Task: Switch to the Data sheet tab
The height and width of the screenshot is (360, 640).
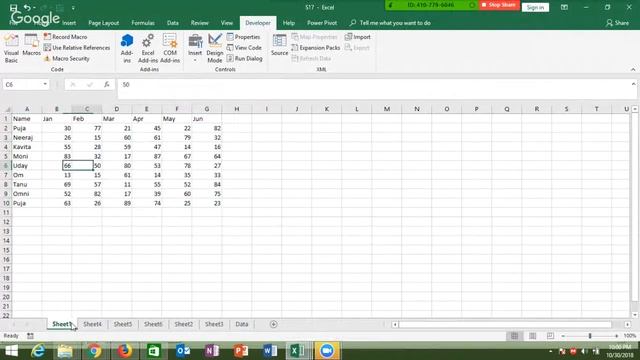Action: pyautogui.click(x=242, y=324)
